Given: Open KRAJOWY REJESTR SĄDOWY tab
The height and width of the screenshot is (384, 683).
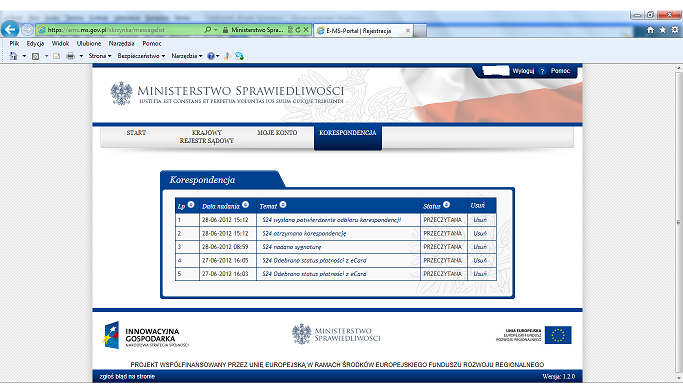Looking at the screenshot, I should tap(207, 137).
